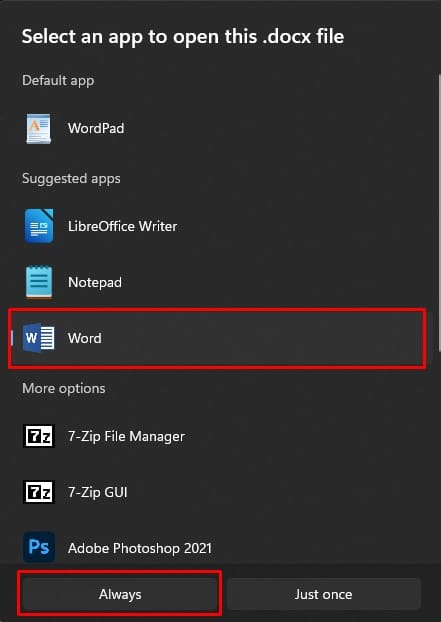Select the 7-Zip File Manager label
441x622 pixels.
point(126,436)
